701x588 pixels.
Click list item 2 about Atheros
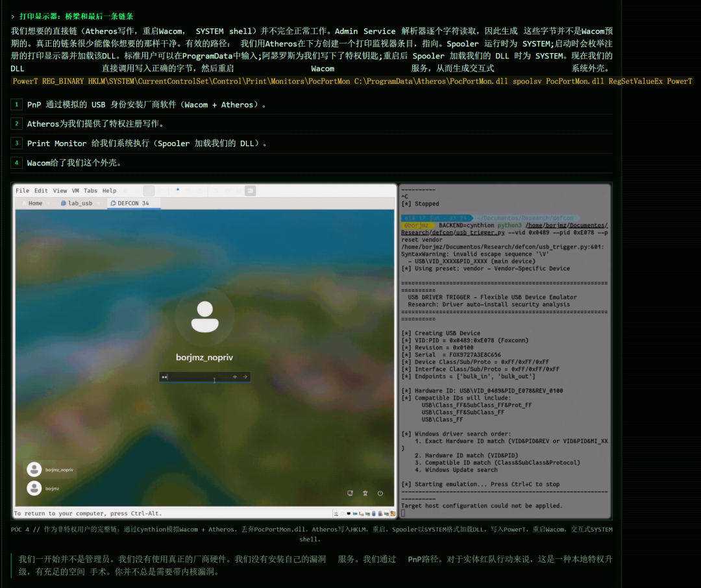point(312,124)
